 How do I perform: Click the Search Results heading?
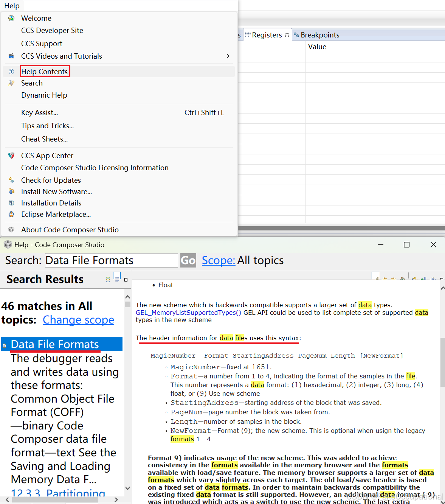45,279
